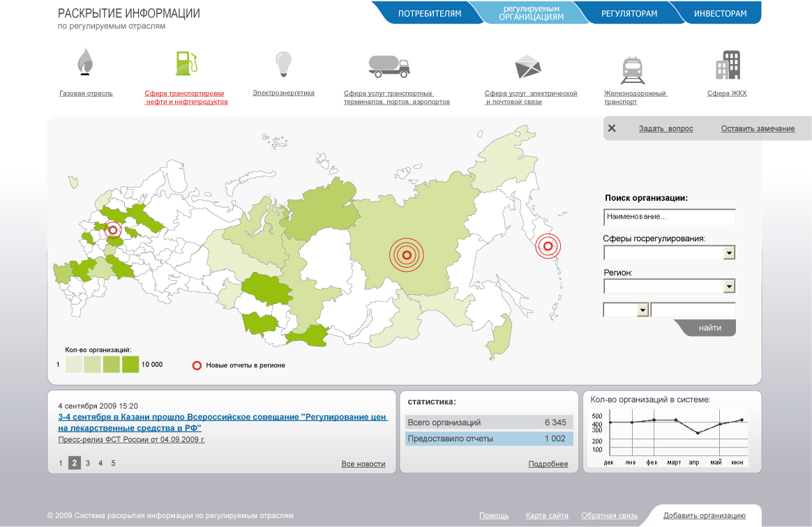Select the lightest green legend swatch

74,365
